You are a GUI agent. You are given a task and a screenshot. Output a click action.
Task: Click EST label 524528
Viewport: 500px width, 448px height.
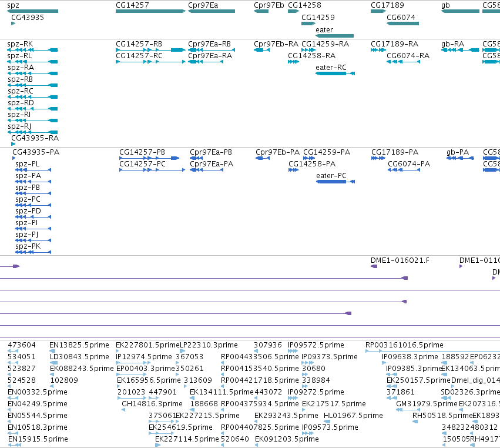[22, 380]
